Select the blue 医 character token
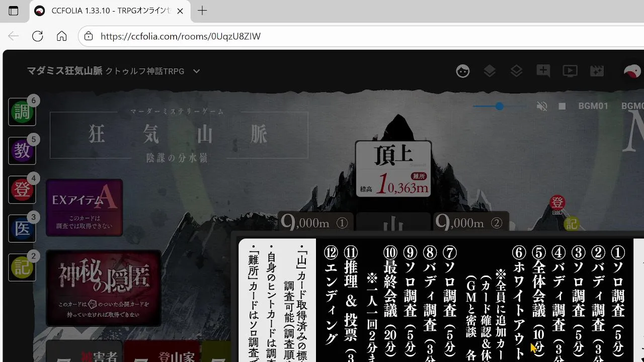 point(22,228)
